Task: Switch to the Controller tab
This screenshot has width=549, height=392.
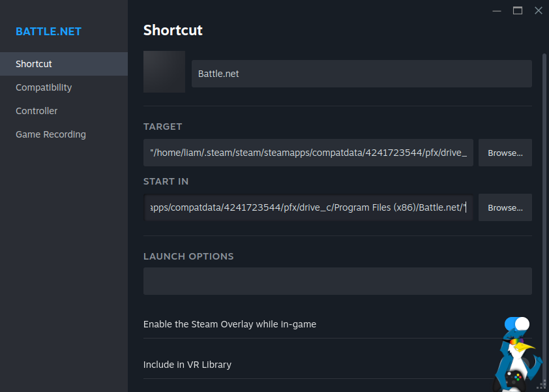Action: tap(37, 111)
